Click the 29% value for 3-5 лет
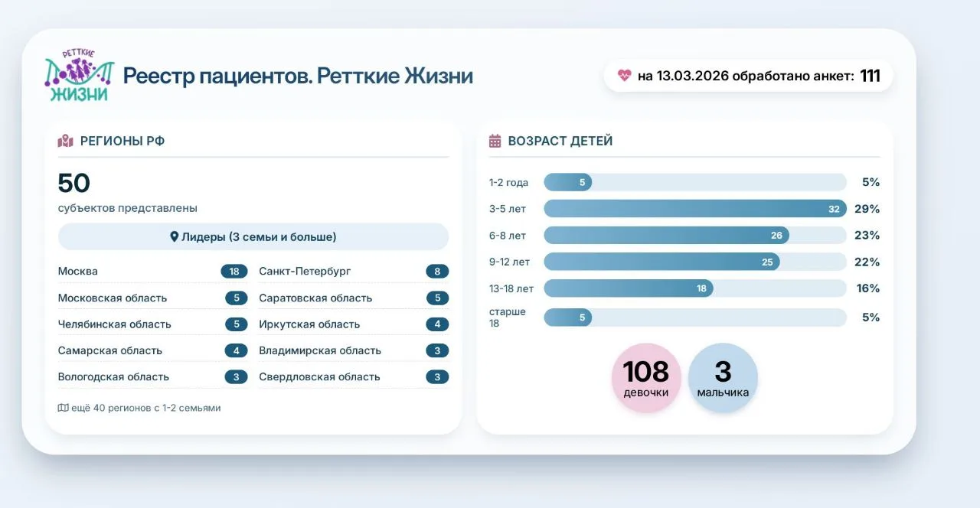 [x=867, y=209]
